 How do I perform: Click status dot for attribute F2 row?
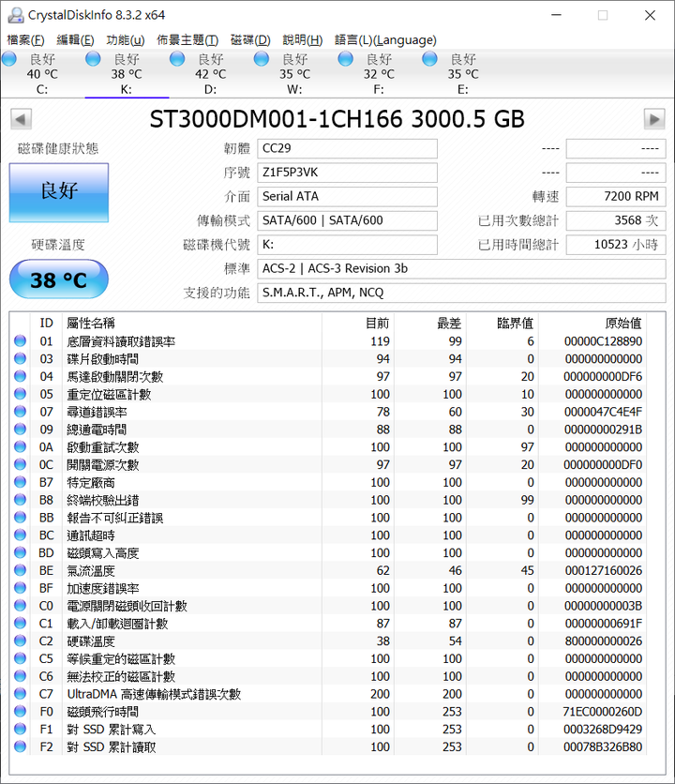pos(20,746)
